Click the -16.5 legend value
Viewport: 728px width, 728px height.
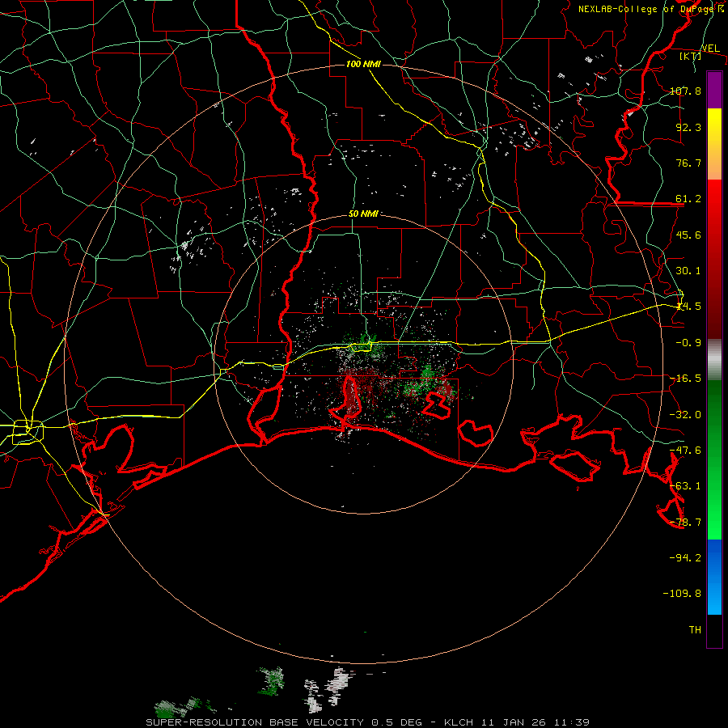click(x=685, y=379)
